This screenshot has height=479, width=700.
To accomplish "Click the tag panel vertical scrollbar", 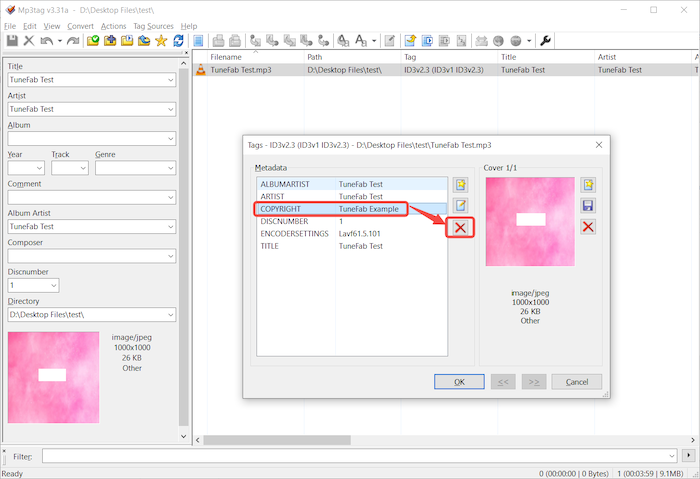I will pos(183,248).
